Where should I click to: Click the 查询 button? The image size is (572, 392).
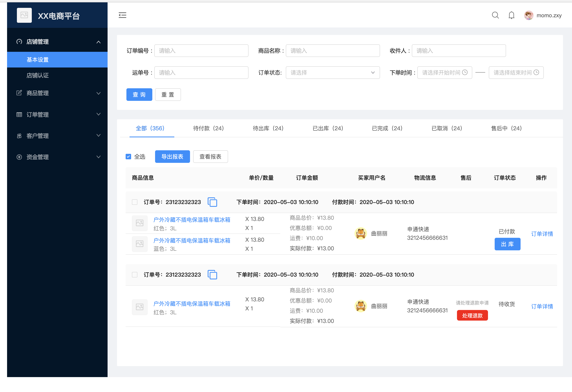(139, 95)
